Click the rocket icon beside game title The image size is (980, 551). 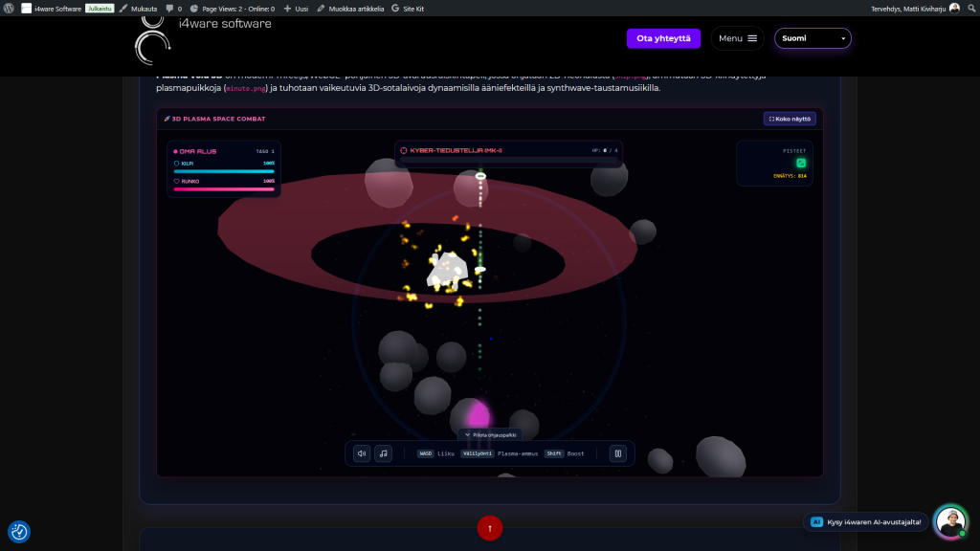[x=167, y=119]
